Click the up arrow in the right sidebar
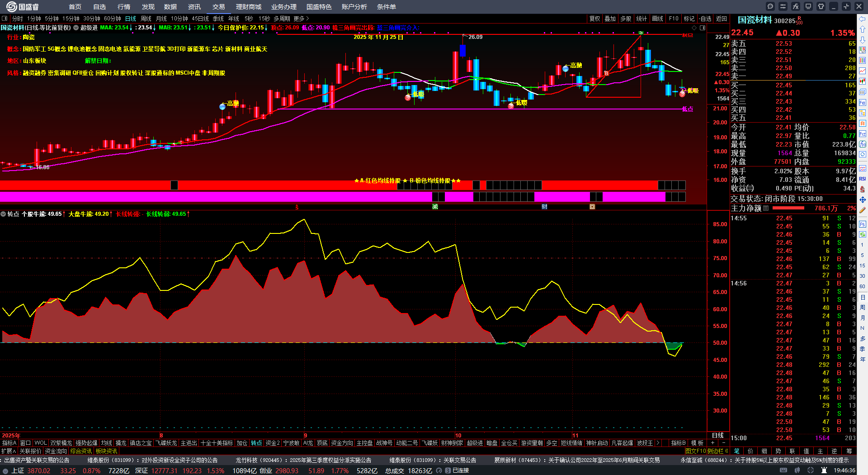 coord(863,29)
